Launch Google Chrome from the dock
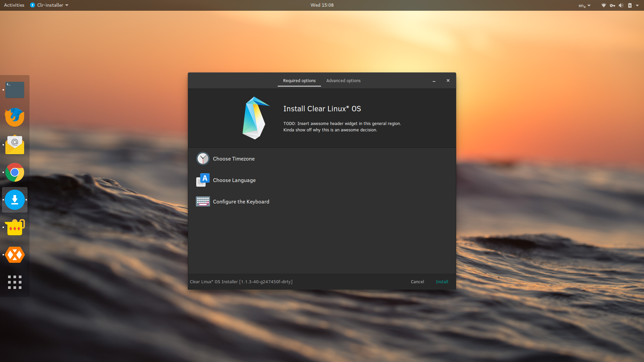 15,172
